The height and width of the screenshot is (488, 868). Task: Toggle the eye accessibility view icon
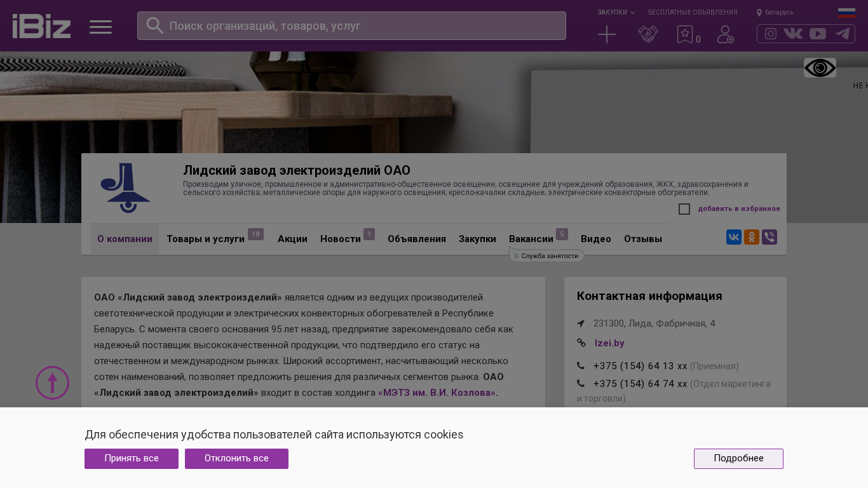tap(820, 68)
